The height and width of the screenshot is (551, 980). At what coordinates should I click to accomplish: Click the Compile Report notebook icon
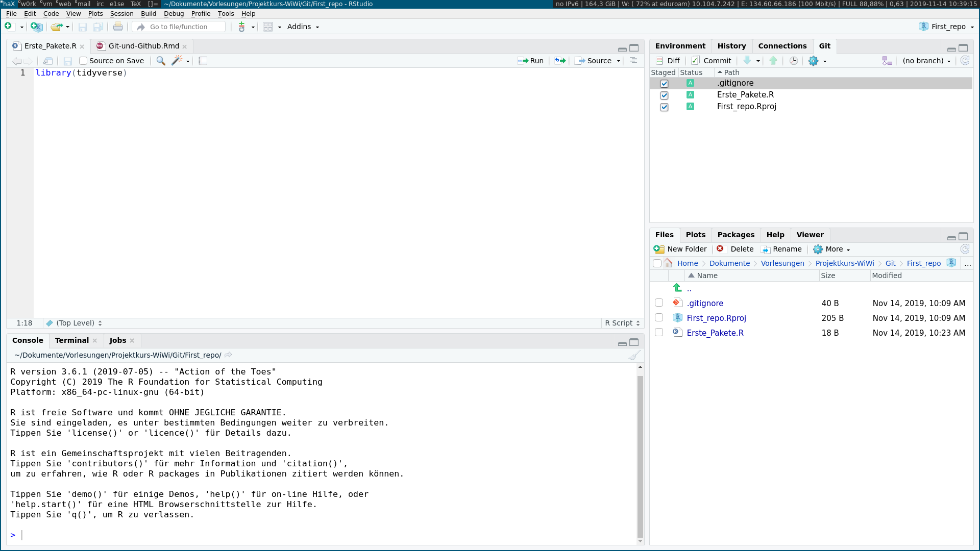tap(203, 61)
